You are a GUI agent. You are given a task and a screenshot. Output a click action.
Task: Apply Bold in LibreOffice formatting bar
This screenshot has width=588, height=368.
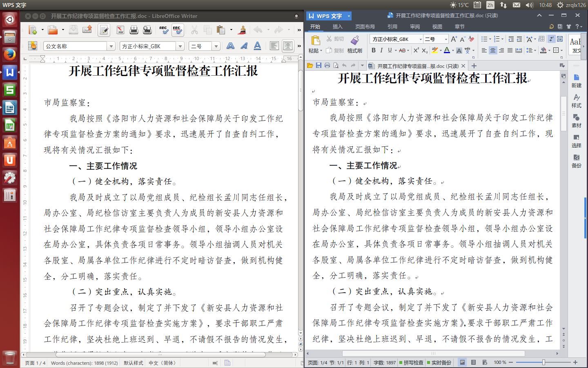(230, 46)
